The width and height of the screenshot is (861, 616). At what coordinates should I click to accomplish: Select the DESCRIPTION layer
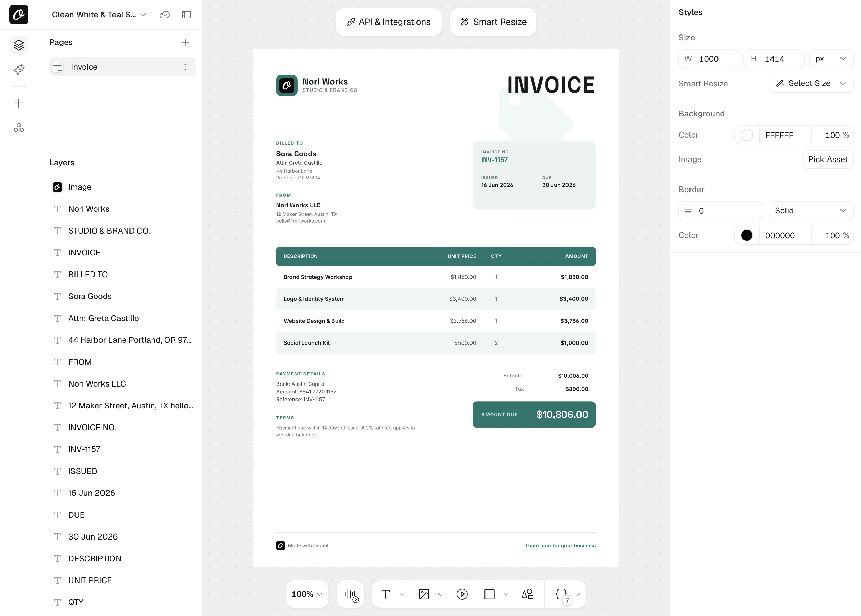(x=122, y=559)
